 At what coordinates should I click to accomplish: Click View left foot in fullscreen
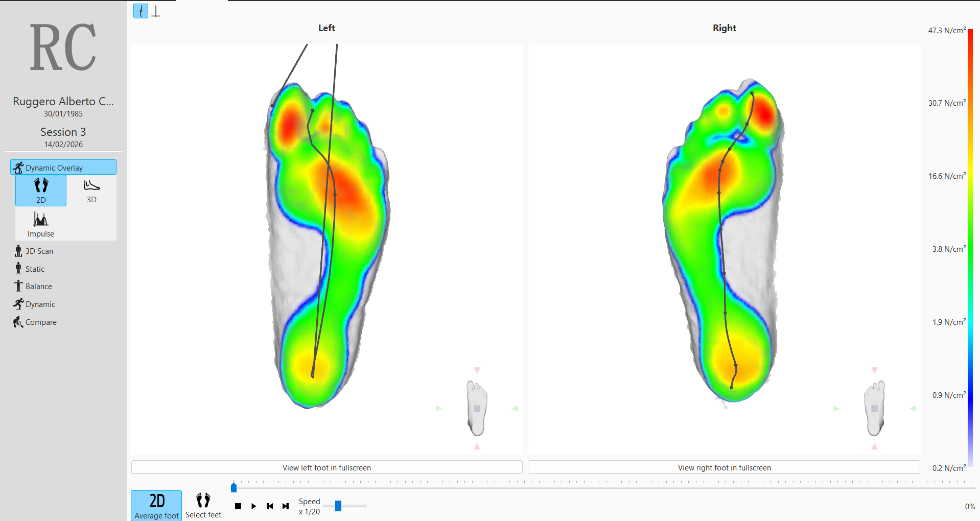tap(327, 467)
